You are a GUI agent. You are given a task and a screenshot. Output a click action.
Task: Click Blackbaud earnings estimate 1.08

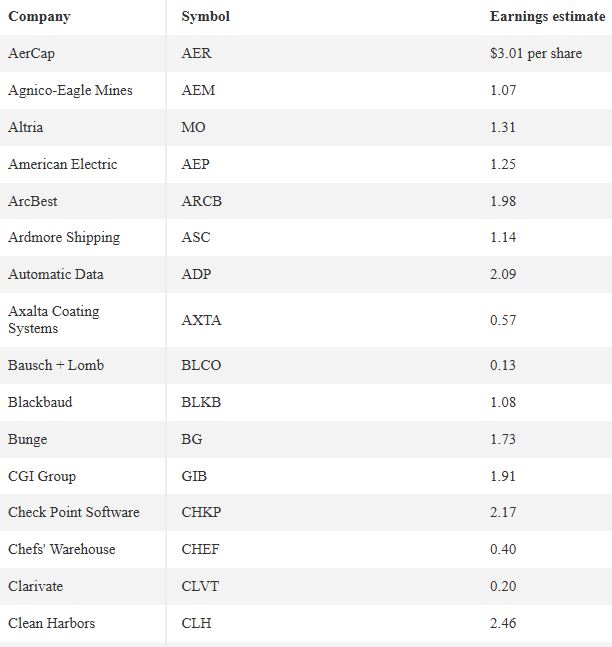pyautogui.click(x=503, y=402)
